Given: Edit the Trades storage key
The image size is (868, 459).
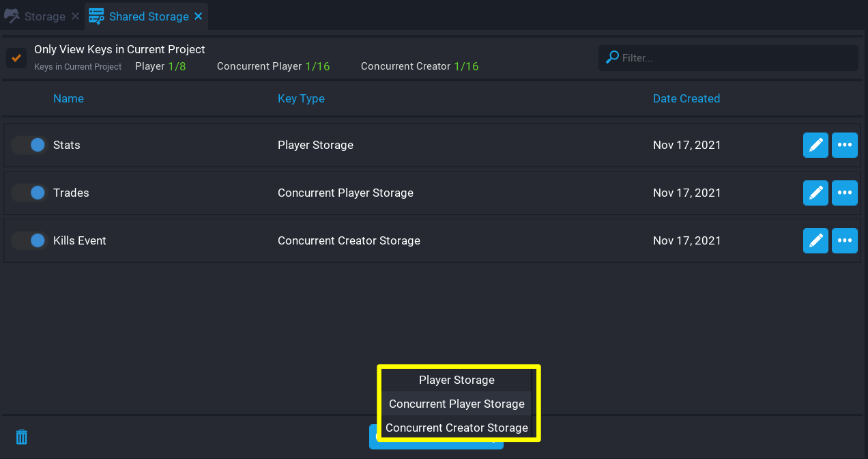Looking at the screenshot, I should 815,193.
